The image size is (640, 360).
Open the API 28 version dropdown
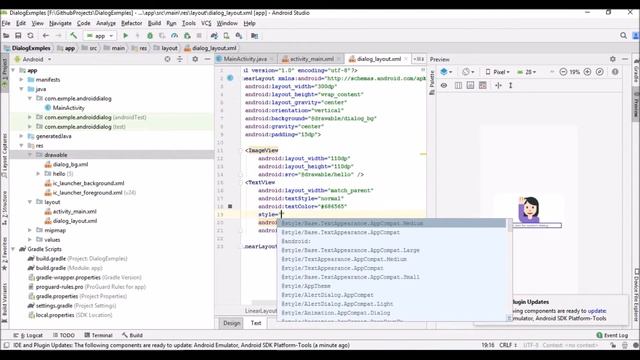coord(527,72)
